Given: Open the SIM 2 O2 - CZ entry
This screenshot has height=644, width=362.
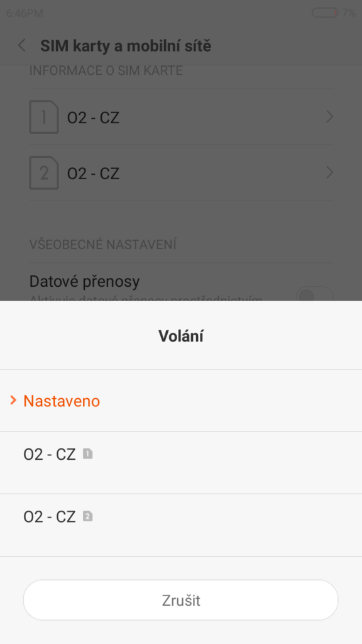Looking at the screenshot, I should tap(181, 172).
